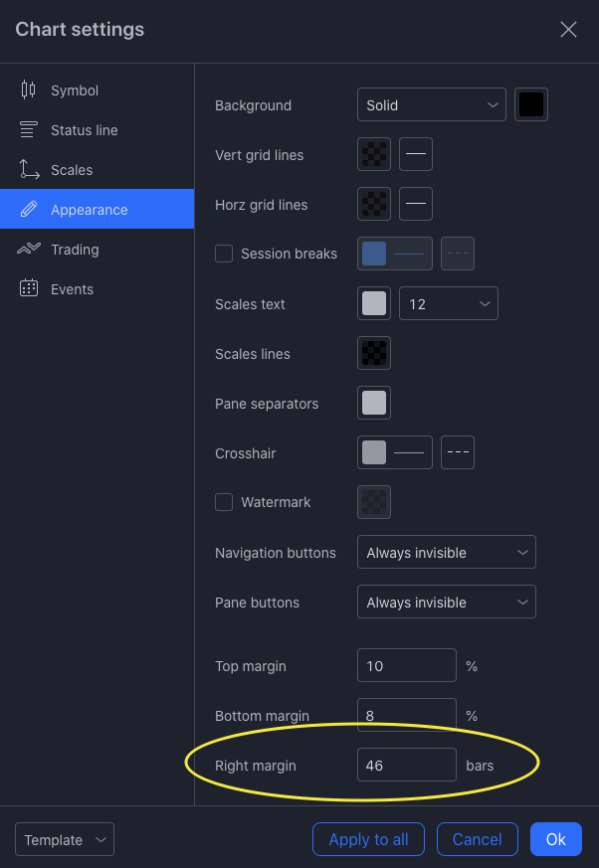
Task: Open Scales text font size dropdown
Action: (x=448, y=304)
